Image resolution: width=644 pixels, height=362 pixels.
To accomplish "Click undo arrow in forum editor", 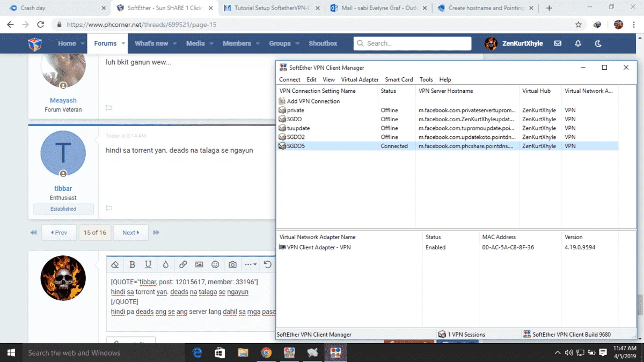I will coord(268,264).
